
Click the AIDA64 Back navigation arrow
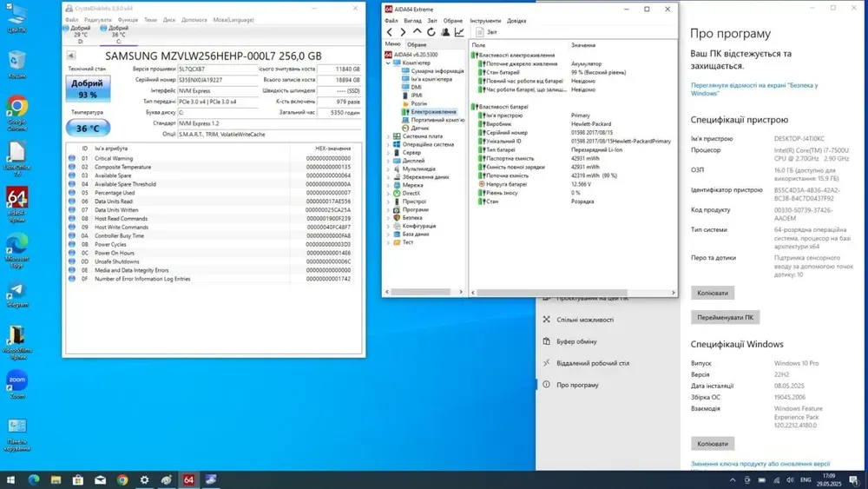[390, 32]
